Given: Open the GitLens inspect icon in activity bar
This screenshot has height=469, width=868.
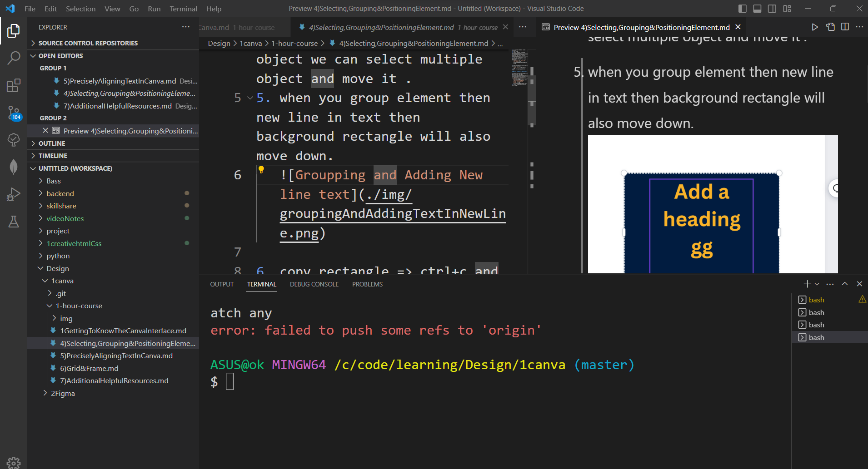Looking at the screenshot, I should (14, 140).
